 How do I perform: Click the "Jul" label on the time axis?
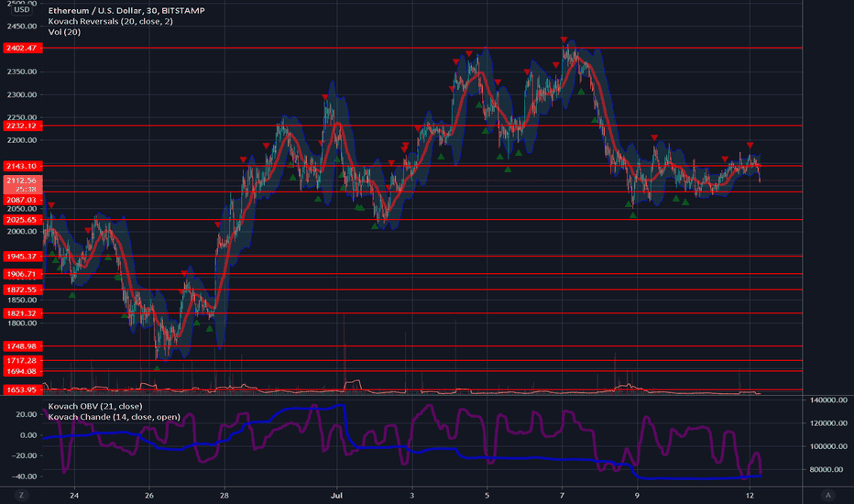pos(336,495)
